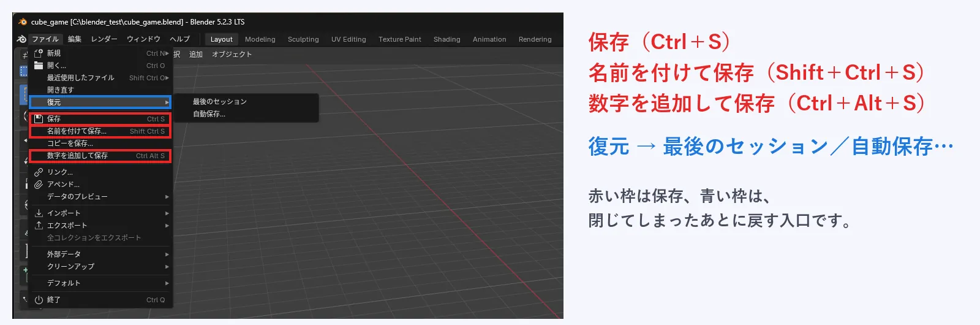Click the エクスポート upload icon
Viewport: 980px width, 325px height.
(x=39, y=226)
